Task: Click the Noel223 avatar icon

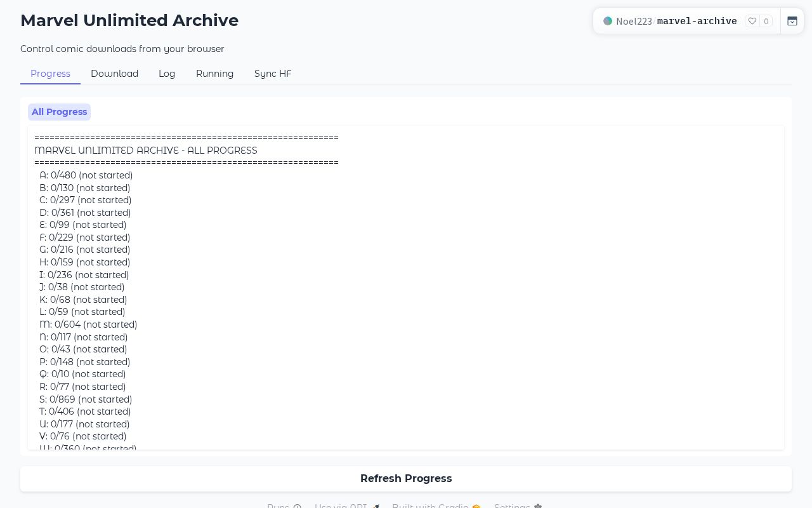Action: point(608,21)
